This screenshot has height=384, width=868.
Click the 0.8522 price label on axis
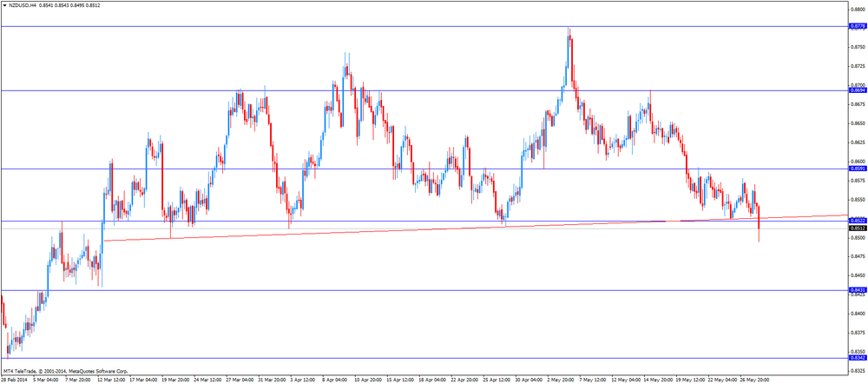pyautogui.click(x=858, y=221)
